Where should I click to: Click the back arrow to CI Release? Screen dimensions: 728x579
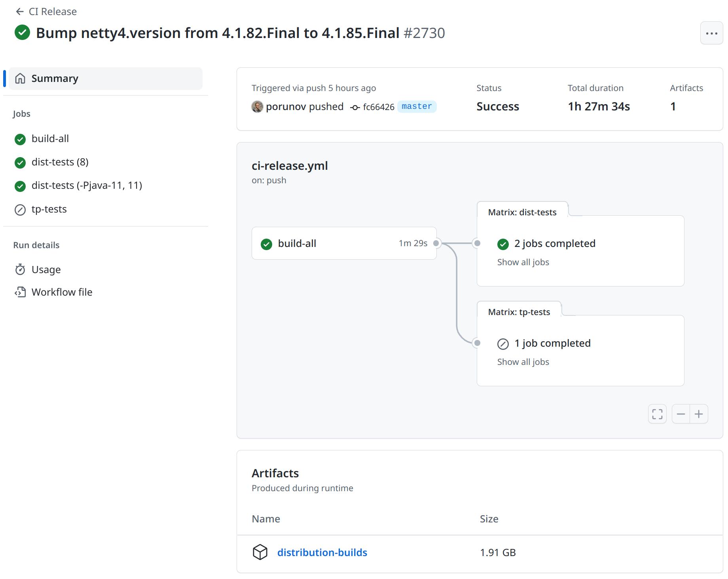(x=20, y=12)
